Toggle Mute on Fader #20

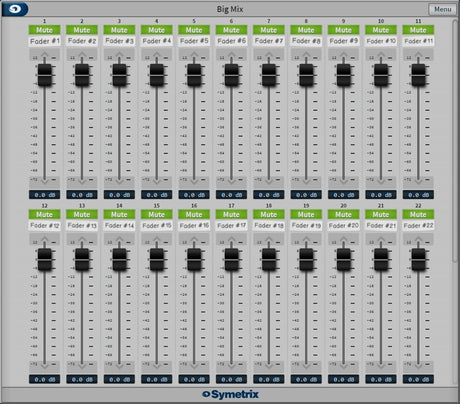click(343, 214)
